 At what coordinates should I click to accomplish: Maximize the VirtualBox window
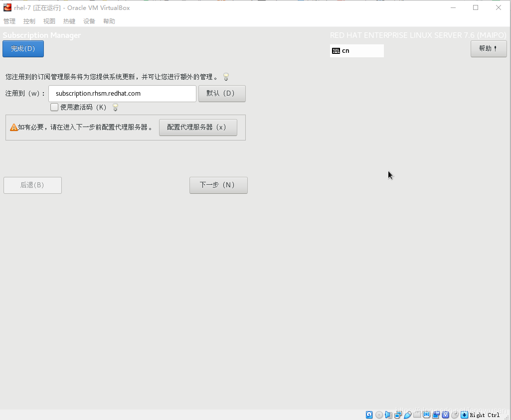[476, 7]
